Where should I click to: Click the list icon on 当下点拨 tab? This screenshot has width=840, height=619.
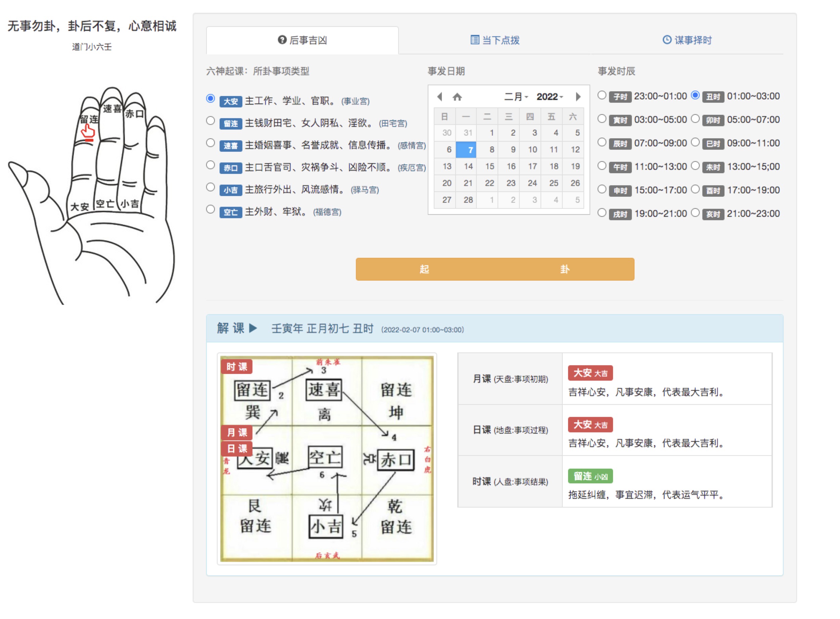[474, 40]
